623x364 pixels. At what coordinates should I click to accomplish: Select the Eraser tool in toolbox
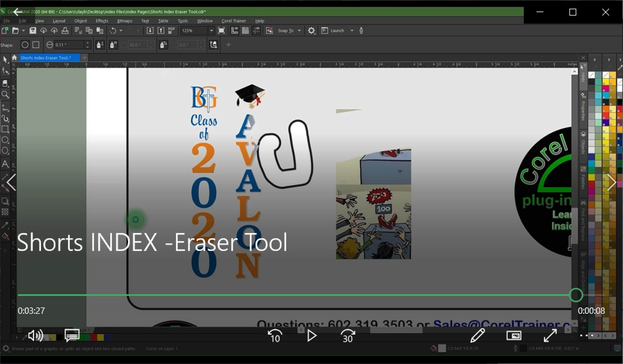click(x=5, y=83)
